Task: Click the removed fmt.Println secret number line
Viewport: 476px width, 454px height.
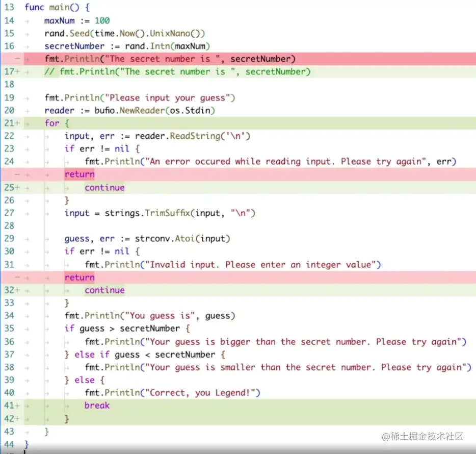Action: coord(170,59)
